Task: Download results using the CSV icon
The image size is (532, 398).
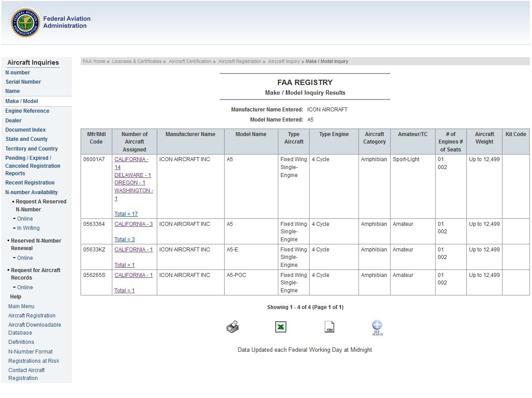Action: [329, 327]
